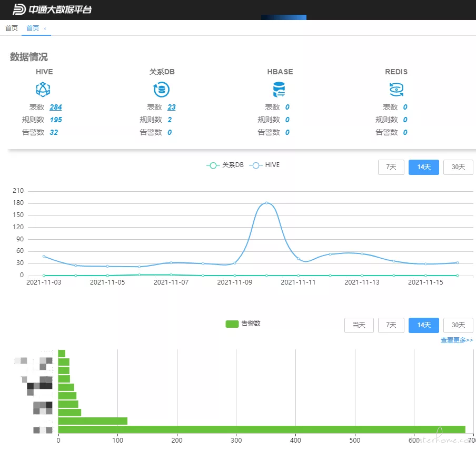Click the 2021-11-09 date label on the x-axis
Viewport: 476px width, 450px height.
click(x=235, y=282)
